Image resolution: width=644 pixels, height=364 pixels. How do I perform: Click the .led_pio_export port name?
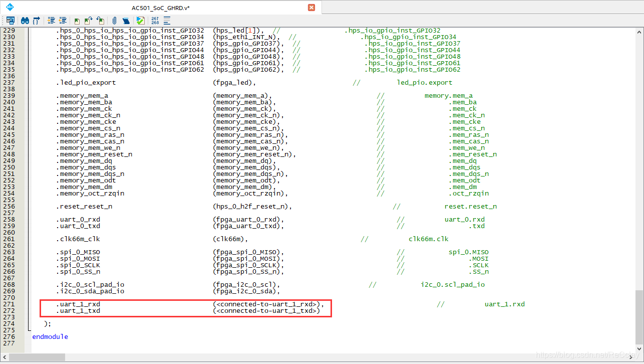86,82
